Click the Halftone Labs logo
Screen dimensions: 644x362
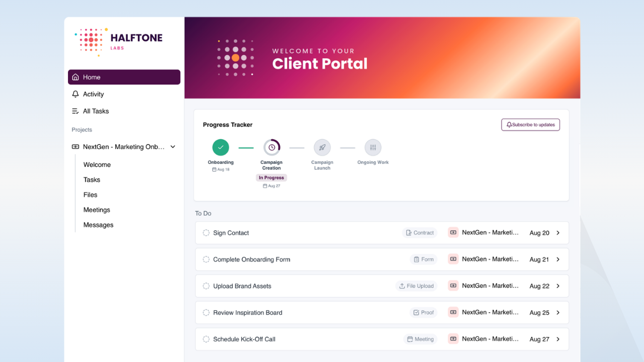(119, 41)
